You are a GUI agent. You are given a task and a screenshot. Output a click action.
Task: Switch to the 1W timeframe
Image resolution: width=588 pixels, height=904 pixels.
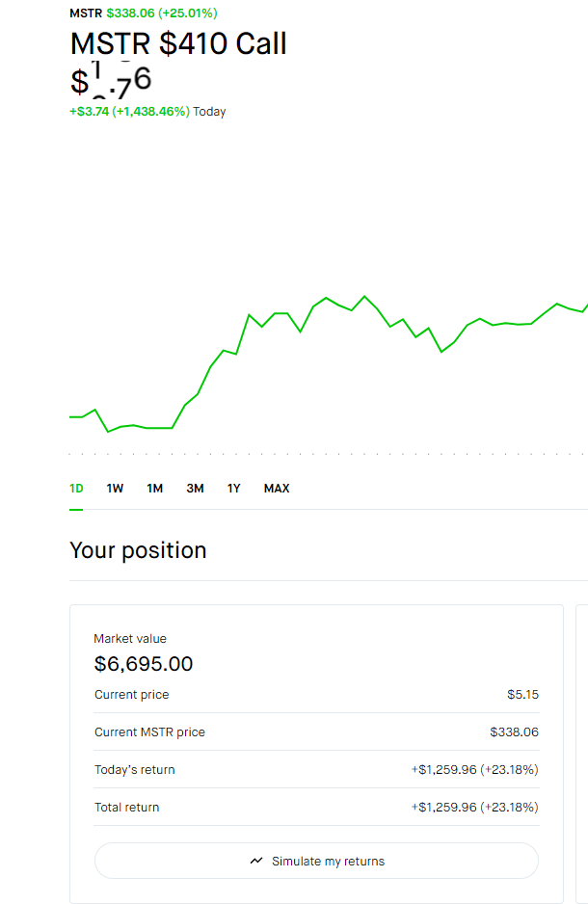click(115, 489)
